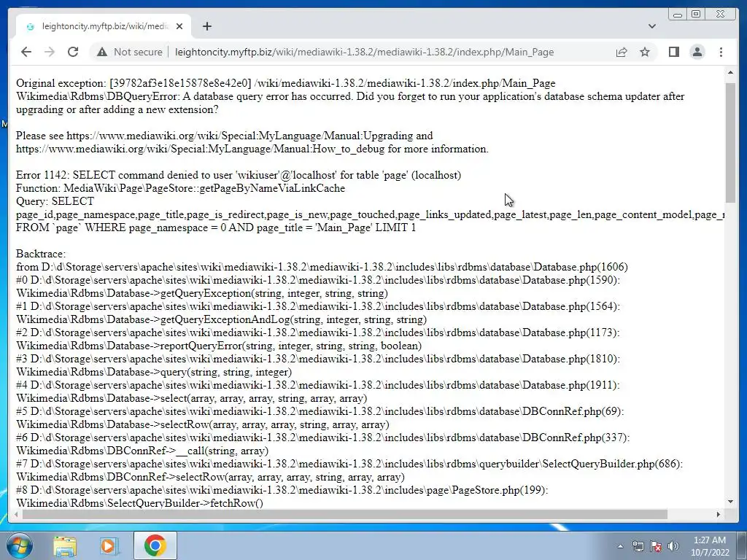Click the Manual:How_to_debug URL text
The image size is (747, 560).
[200, 149]
